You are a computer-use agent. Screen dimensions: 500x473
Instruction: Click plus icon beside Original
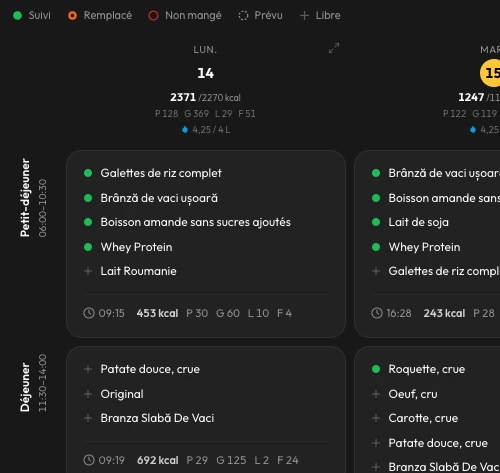88,394
